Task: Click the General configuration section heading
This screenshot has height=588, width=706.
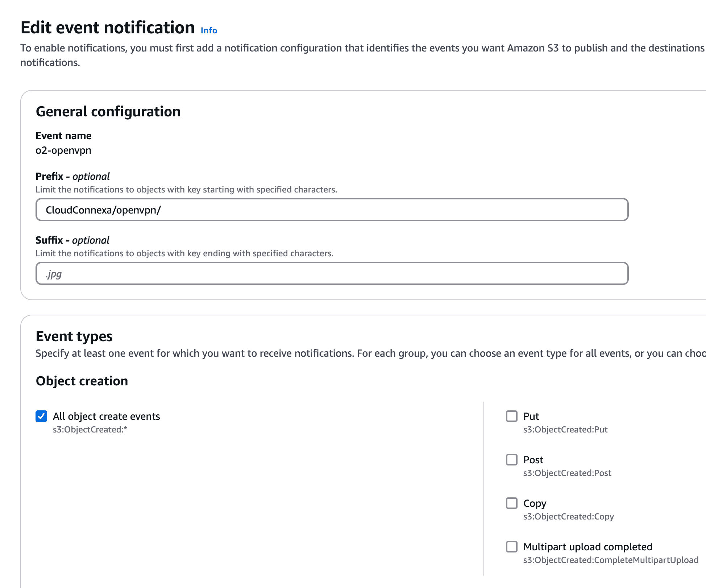Action: pyautogui.click(x=108, y=112)
